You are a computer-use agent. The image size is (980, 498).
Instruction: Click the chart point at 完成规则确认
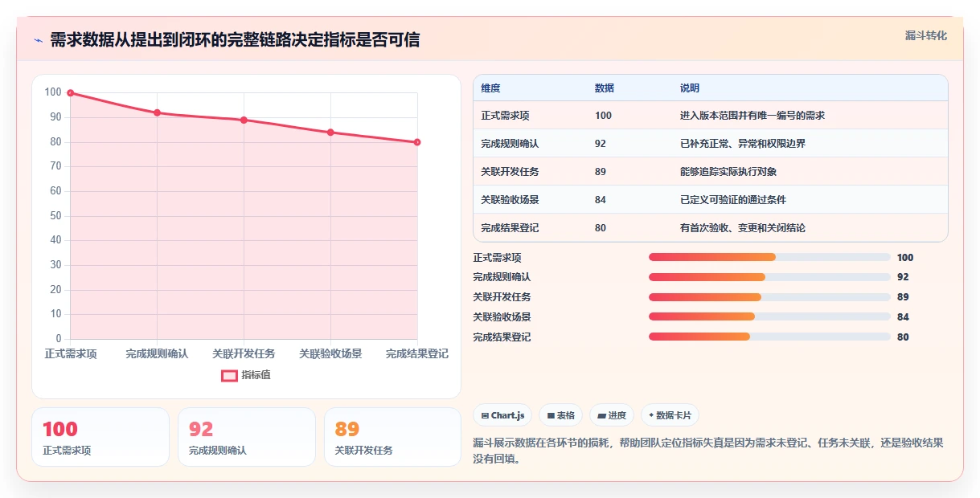pos(157,112)
